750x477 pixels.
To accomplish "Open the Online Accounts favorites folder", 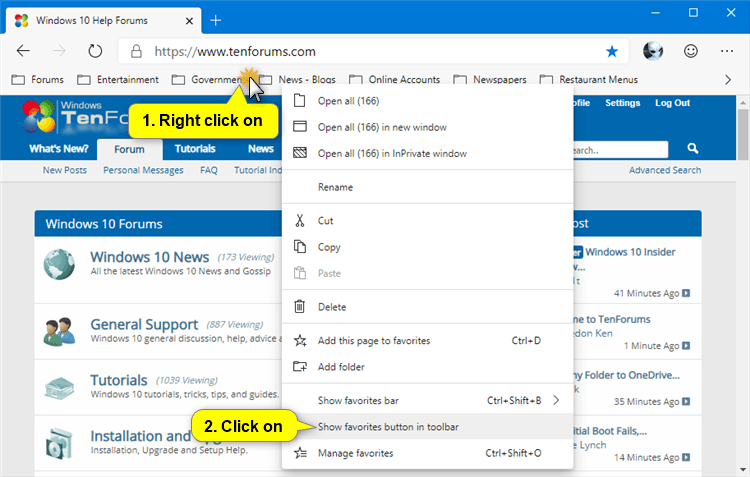I will tap(395, 79).
